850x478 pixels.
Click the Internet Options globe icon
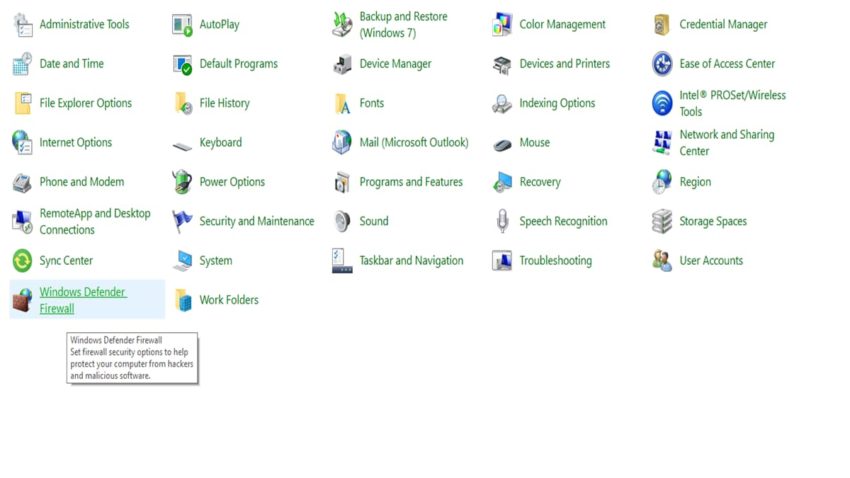pos(22,143)
